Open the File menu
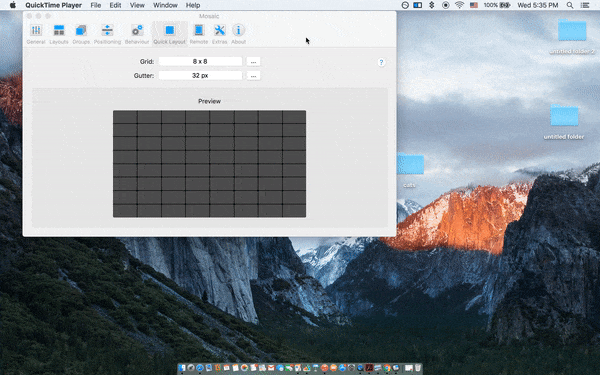The image size is (600, 375). (x=96, y=5)
